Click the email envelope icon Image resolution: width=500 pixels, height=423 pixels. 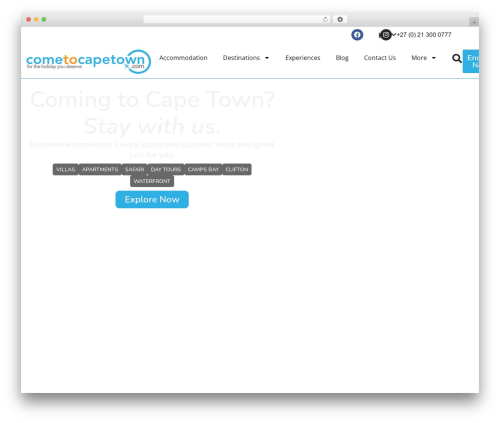(386, 35)
